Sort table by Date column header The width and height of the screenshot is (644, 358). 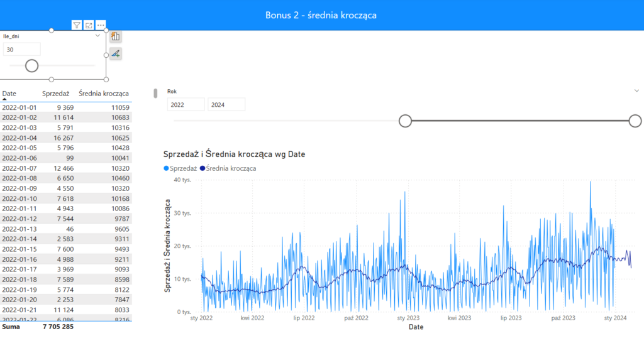click(9, 94)
